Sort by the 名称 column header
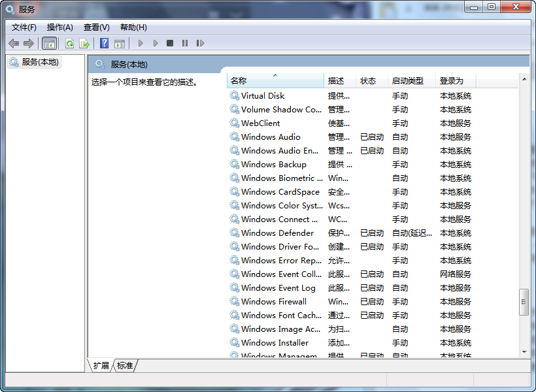Screen dimensions: 536x392 pyautogui.click(x=275, y=80)
